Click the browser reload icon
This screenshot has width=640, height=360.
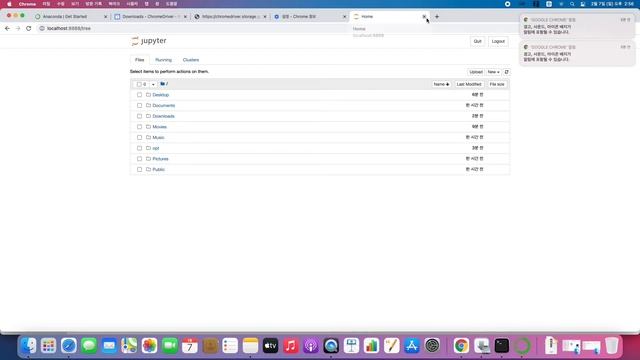[x=29, y=28]
